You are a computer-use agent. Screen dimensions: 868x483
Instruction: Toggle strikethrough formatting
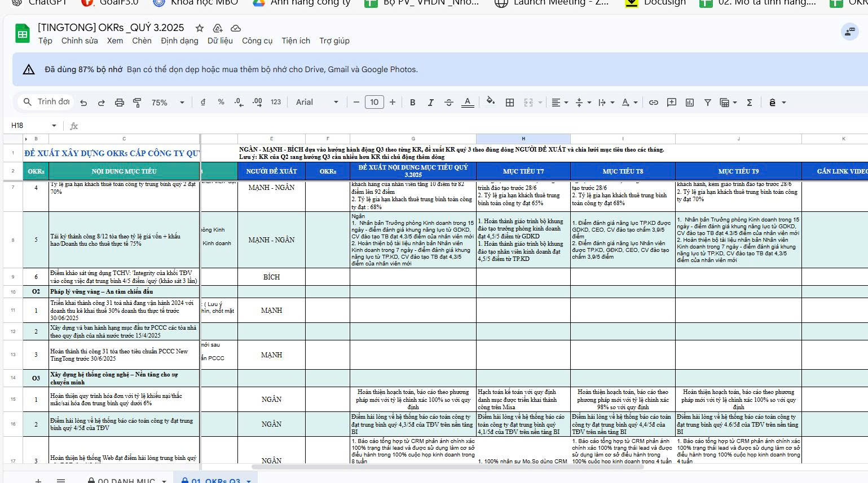click(x=449, y=103)
